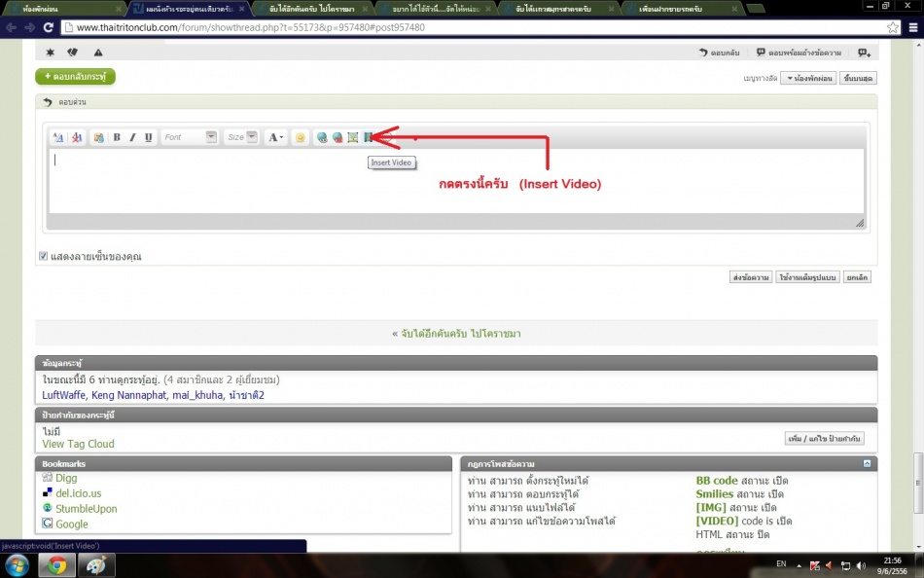Collapse the posting rules panel

[x=867, y=464]
